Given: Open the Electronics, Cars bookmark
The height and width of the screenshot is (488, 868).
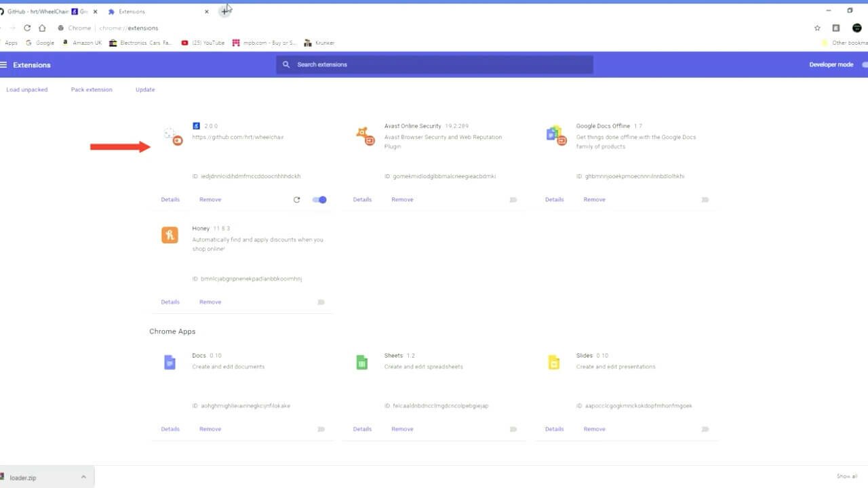Looking at the screenshot, I should [141, 43].
